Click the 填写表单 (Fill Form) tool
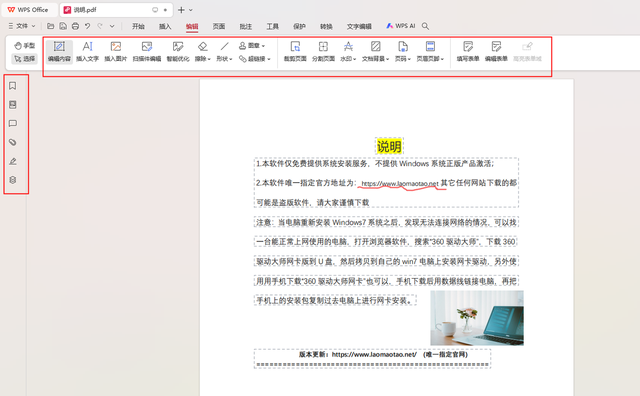Screen dimensions: 640x396 point(468,51)
